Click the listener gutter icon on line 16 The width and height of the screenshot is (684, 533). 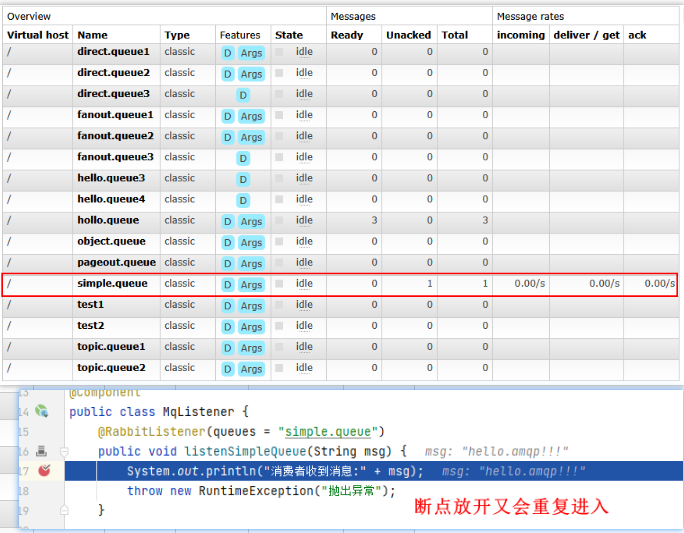41,451
